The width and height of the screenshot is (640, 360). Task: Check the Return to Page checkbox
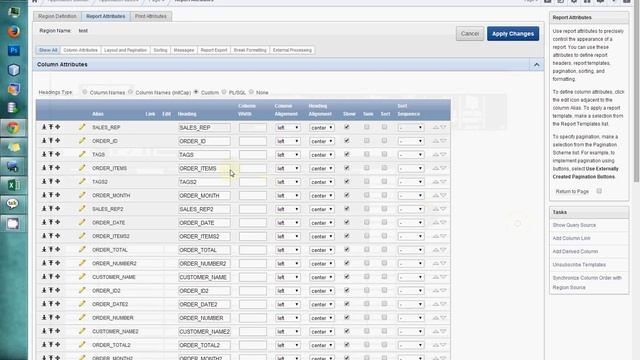click(599, 191)
